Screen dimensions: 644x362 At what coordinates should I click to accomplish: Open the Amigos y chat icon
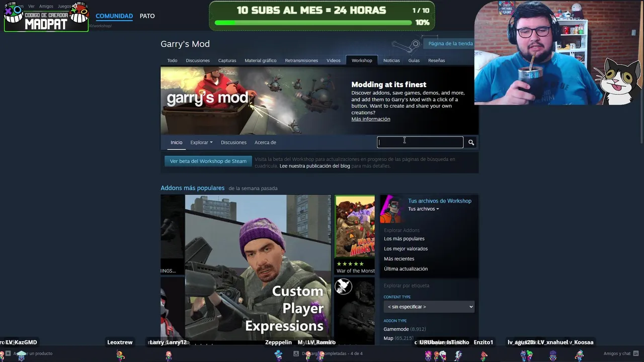[636, 353]
